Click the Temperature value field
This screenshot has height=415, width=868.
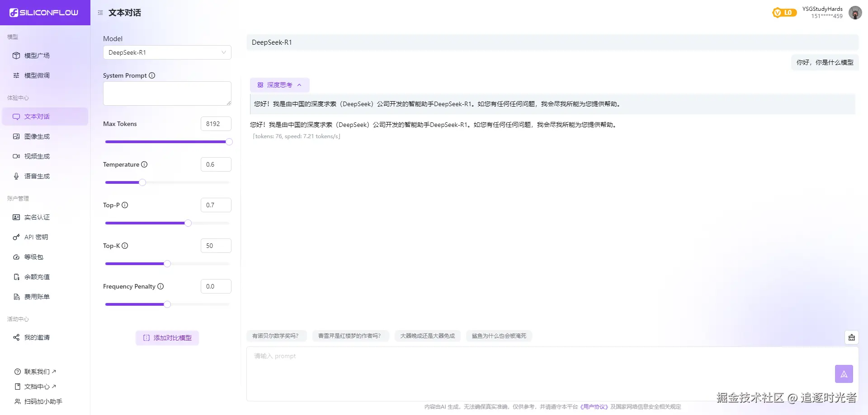tap(216, 164)
